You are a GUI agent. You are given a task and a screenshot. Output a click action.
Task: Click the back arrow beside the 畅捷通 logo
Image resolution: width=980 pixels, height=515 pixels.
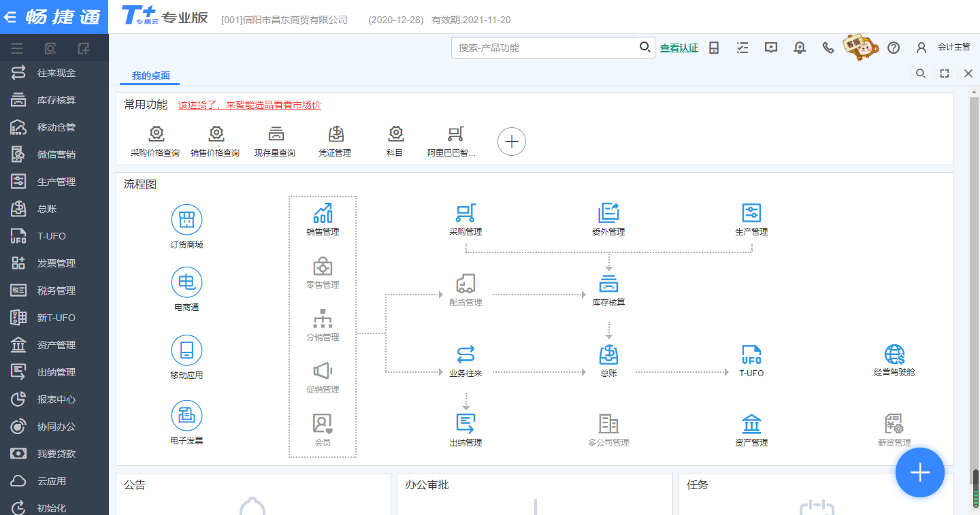10,17
